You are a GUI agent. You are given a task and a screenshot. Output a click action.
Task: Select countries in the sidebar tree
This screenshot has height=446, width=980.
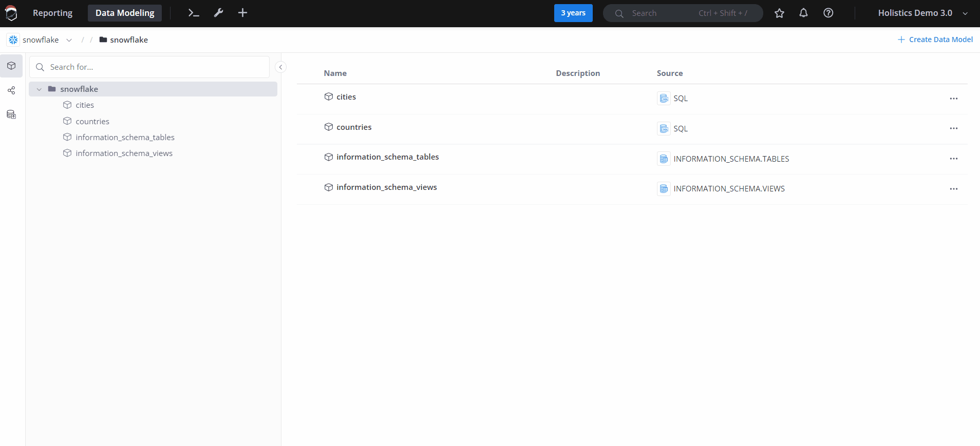(92, 122)
